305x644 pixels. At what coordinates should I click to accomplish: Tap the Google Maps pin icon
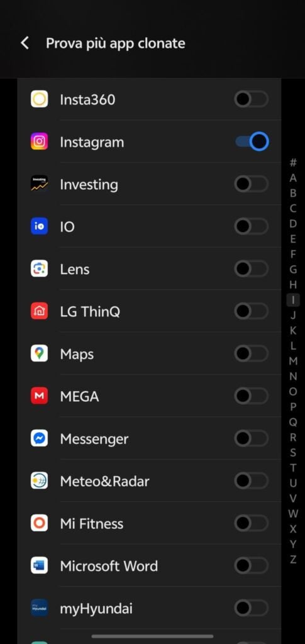[x=40, y=353]
